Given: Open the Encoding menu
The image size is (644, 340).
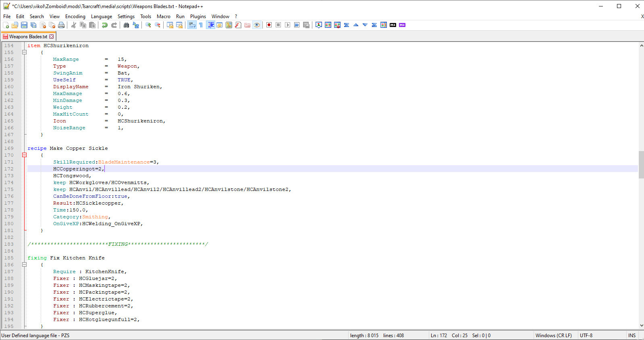Looking at the screenshot, I should [75, 17].
